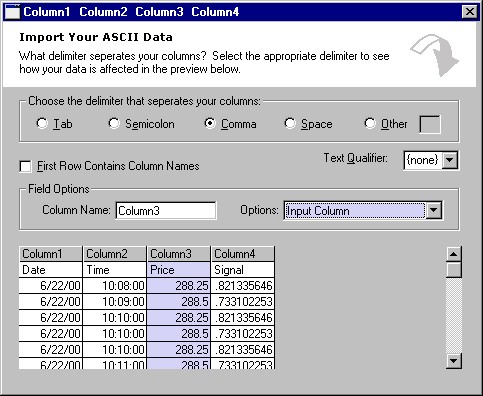Select the Column4 header in preview

coord(243,254)
